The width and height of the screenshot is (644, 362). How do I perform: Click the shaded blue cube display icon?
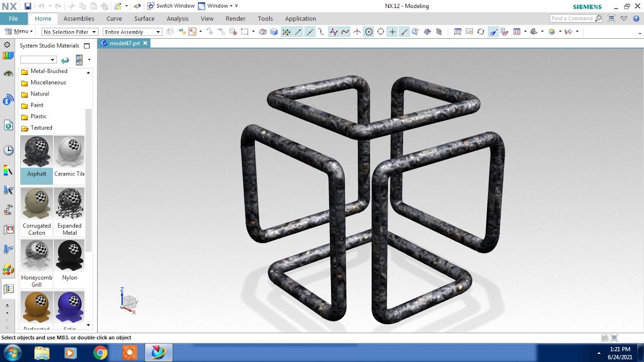tap(274, 32)
